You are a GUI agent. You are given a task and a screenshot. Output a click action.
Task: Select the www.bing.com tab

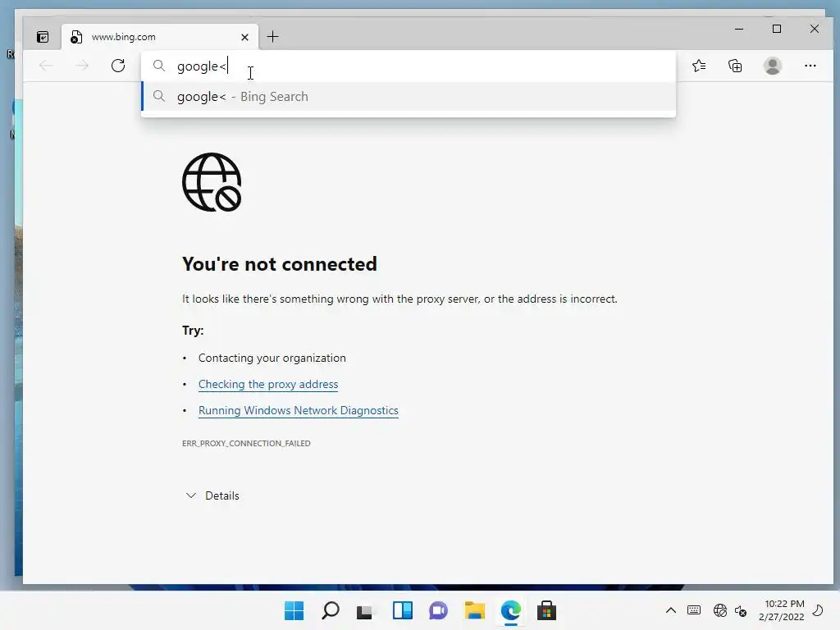point(160,37)
